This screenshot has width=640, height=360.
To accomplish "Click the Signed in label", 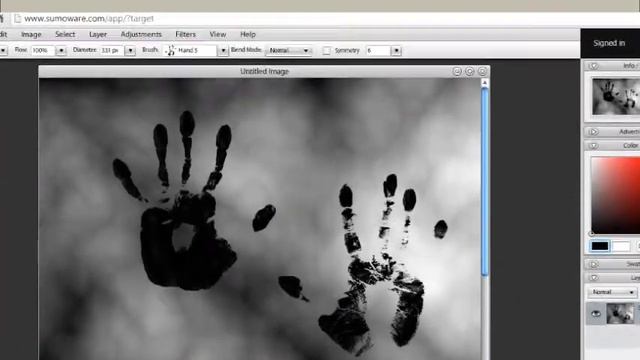I will [x=609, y=43].
